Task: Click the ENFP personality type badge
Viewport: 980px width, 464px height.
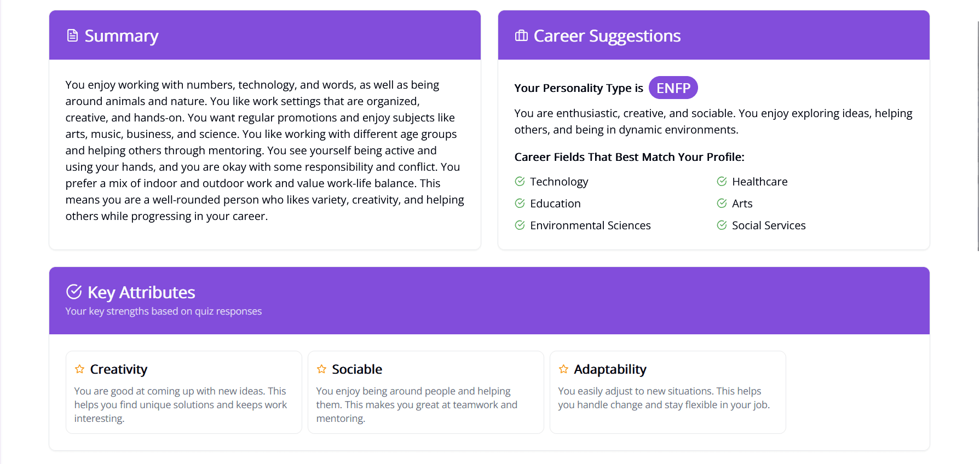Action: (x=673, y=88)
